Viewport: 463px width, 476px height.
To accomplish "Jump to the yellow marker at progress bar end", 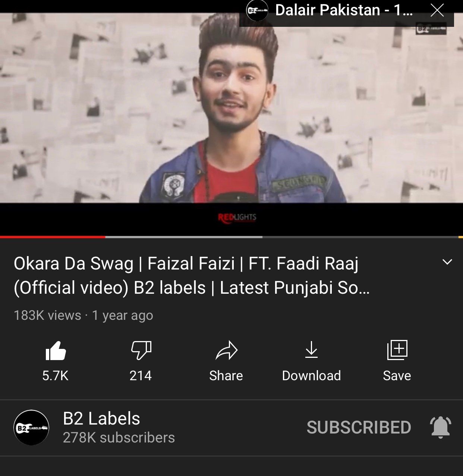I will (460, 237).
